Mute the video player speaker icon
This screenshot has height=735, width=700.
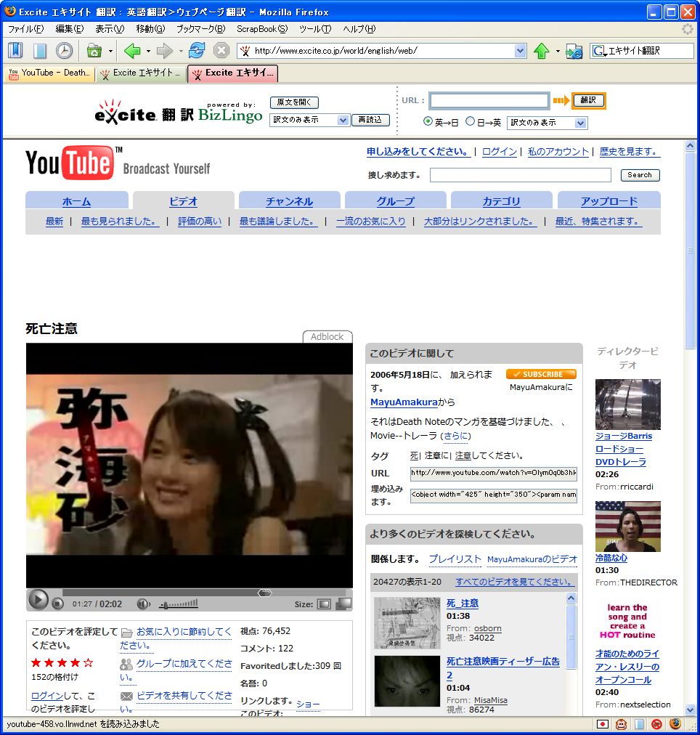143,604
